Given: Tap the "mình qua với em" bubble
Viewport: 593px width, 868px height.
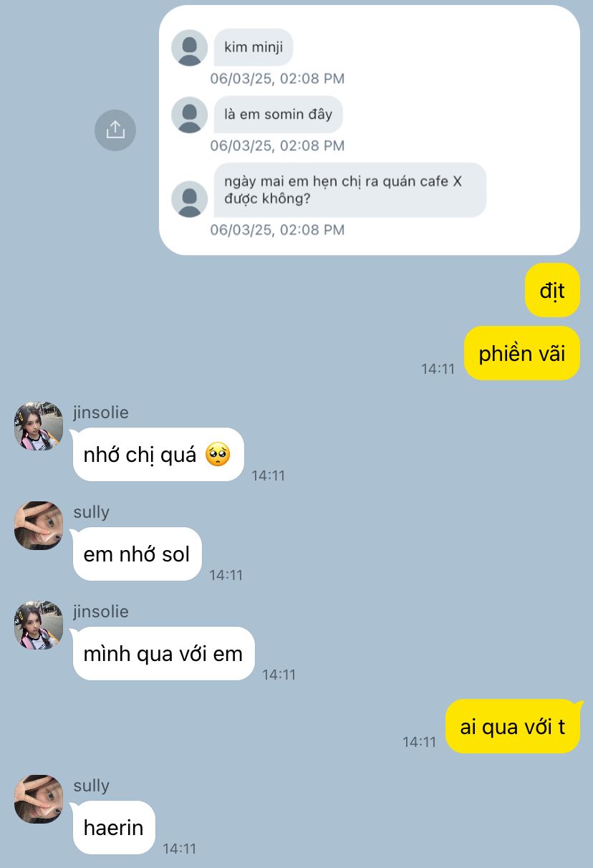Looking at the screenshot, I should tap(163, 653).
